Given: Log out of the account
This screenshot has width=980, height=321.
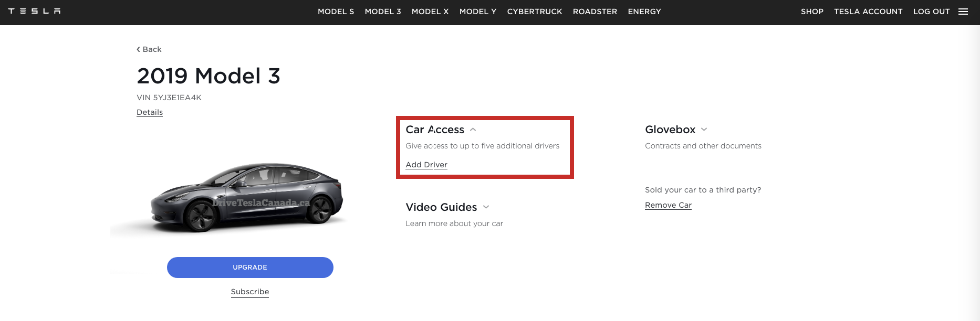Looking at the screenshot, I should (931, 11).
